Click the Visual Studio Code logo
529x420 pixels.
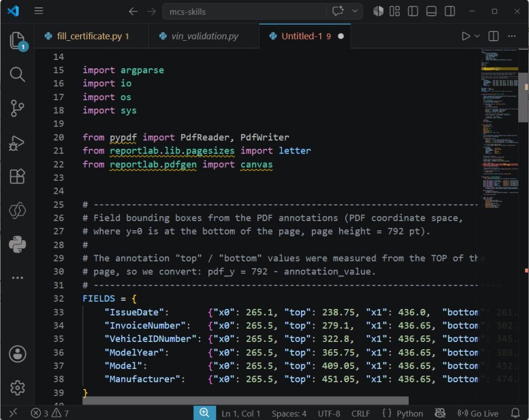click(13, 11)
